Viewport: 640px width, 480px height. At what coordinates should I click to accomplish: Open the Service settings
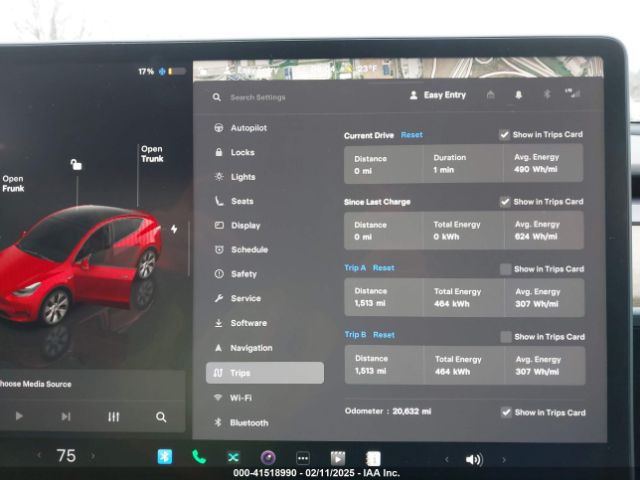238,298
